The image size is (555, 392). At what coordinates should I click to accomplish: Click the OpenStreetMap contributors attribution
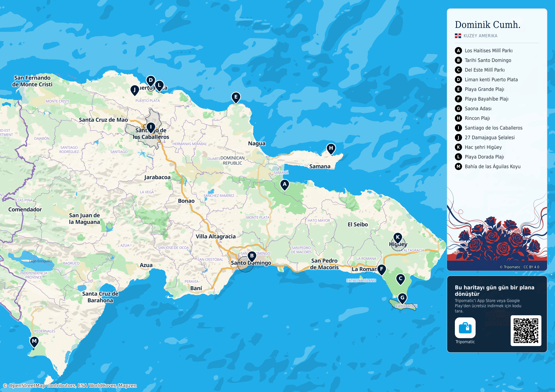(70, 385)
